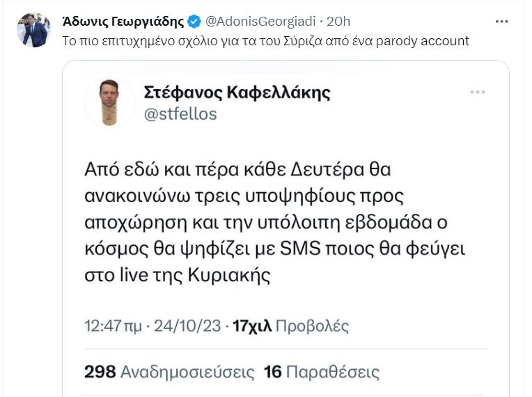Viewport: 532px width, 397px height.
Task: Open more options on the quoted tweet
Action: (477, 93)
